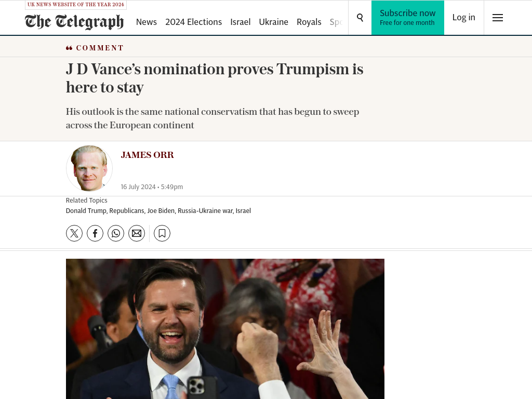Click James Orr's author portrait

click(89, 168)
